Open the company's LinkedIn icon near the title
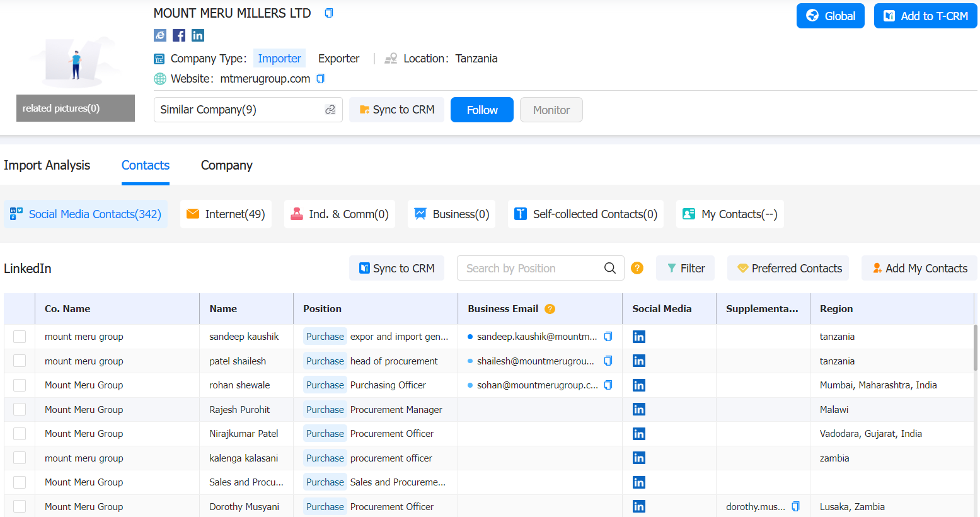 (x=198, y=35)
